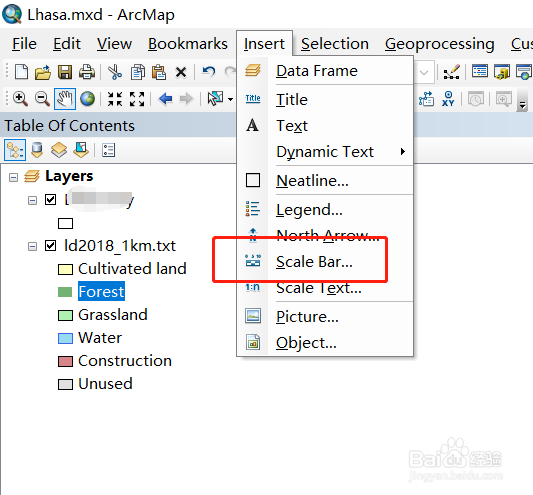Image resolution: width=533 pixels, height=495 pixels.
Task: Select List By Drawing Order icon
Action: tap(15, 150)
